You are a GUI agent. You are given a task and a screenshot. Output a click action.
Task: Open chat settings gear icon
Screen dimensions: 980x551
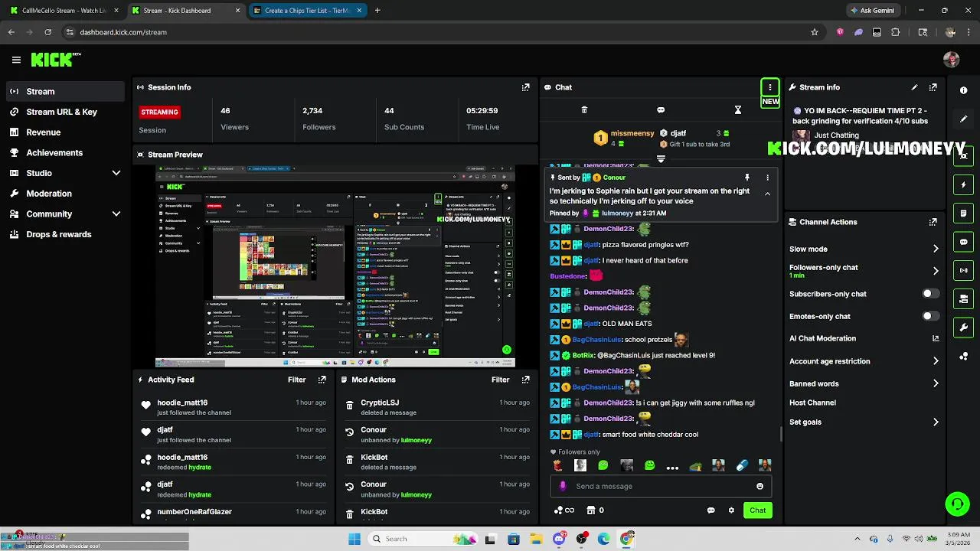pos(731,510)
